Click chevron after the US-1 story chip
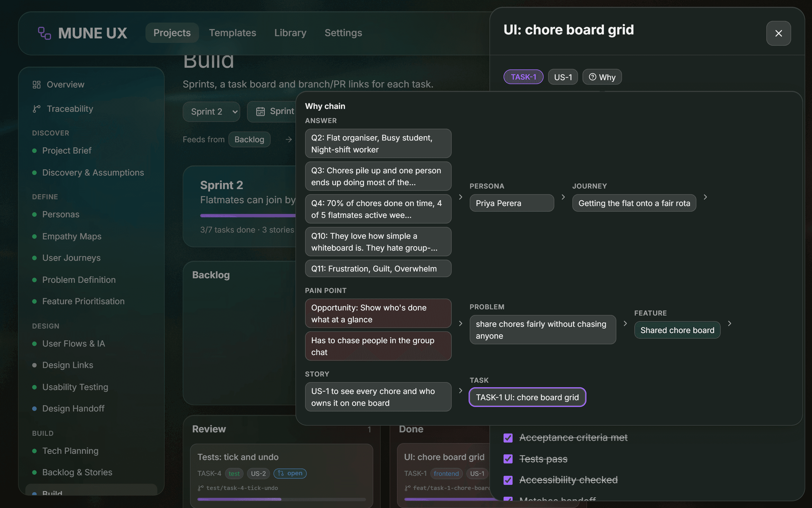This screenshot has height=508, width=812. tap(460, 390)
